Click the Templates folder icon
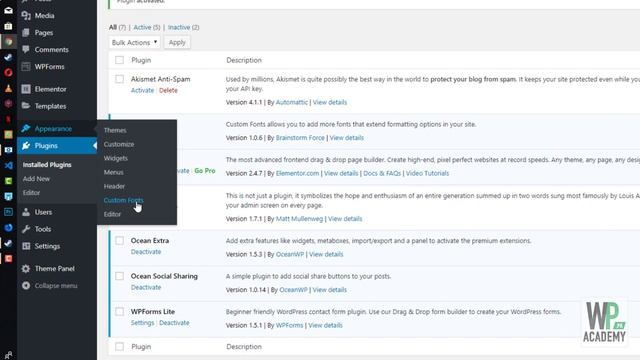 (26, 106)
